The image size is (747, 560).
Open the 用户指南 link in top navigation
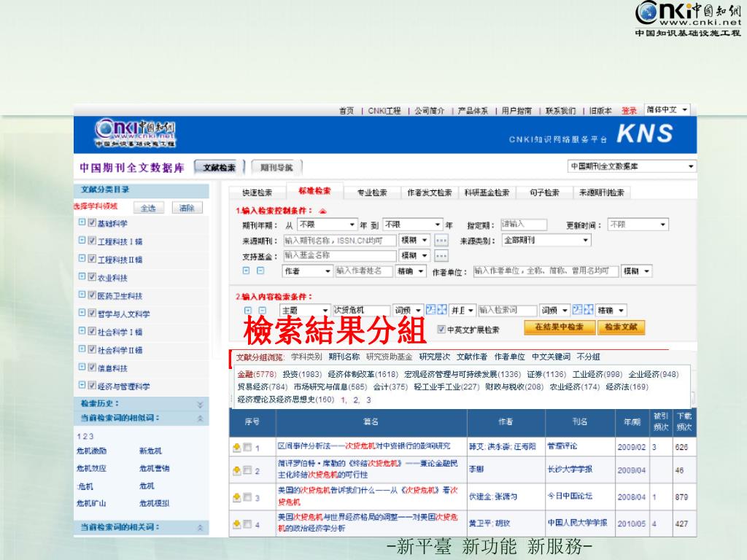click(516, 111)
